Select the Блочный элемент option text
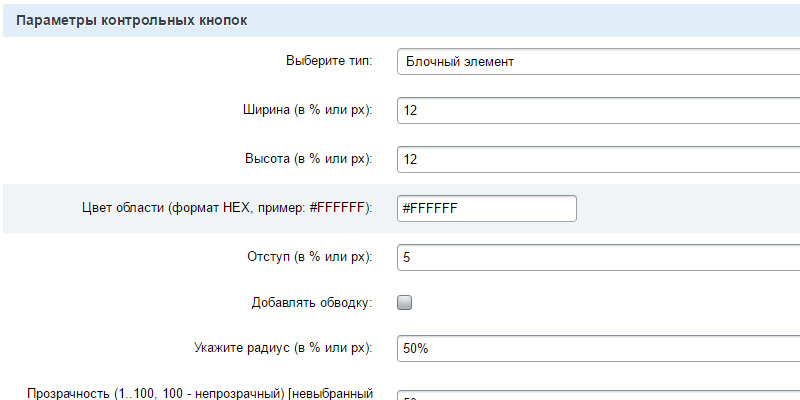The width and height of the screenshot is (800, 400). point(460,61)
